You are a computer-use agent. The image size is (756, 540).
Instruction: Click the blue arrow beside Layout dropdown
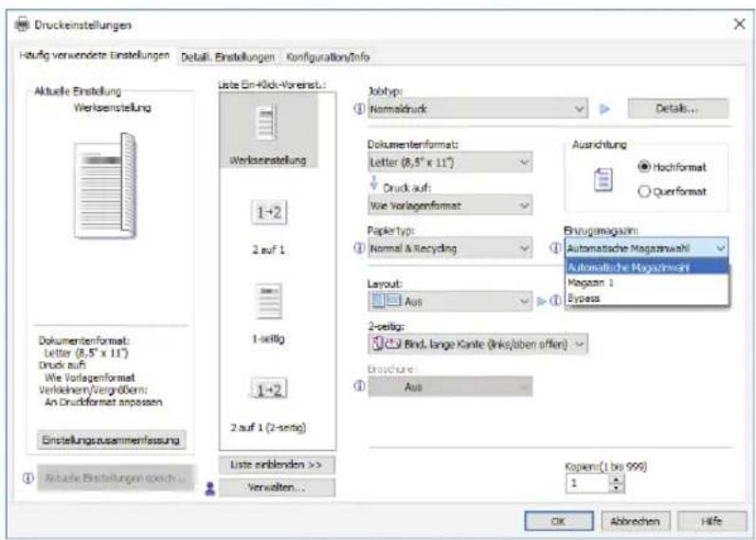tap(542, 301)
